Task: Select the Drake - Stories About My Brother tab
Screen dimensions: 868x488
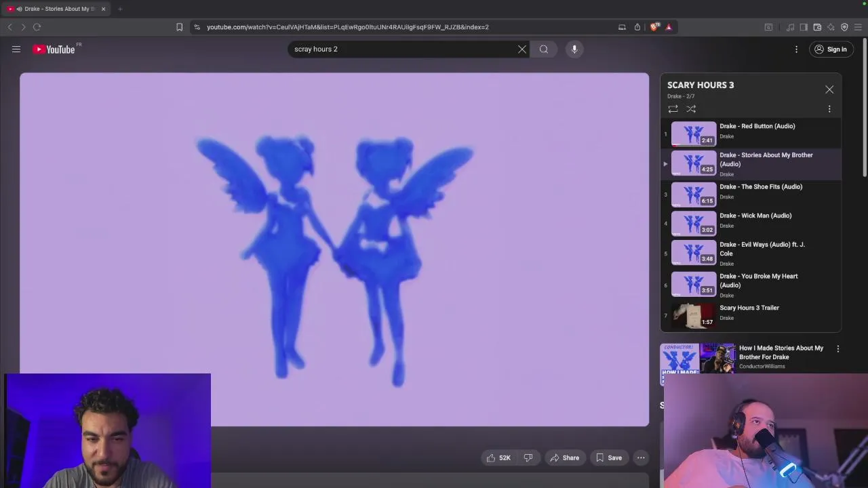Action: point(58,9)
